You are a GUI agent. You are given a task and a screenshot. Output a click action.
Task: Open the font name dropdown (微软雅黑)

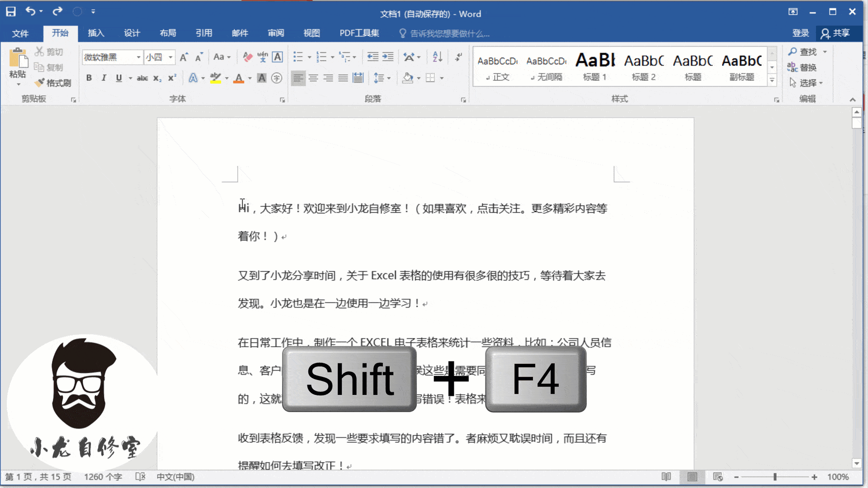tap(138, 57)
